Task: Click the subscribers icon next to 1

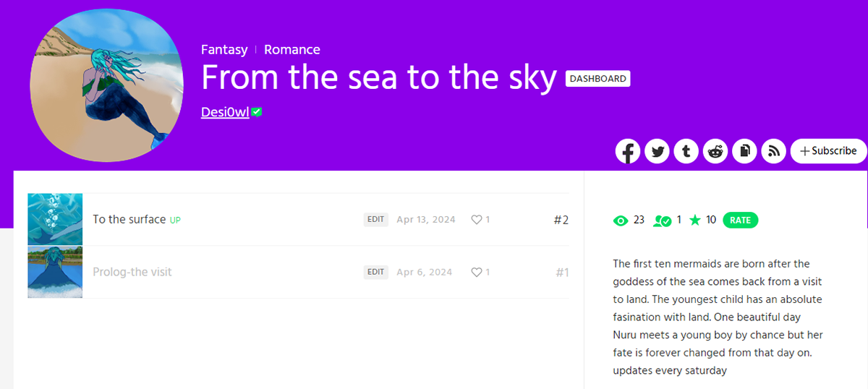Action: click(662, 221)
